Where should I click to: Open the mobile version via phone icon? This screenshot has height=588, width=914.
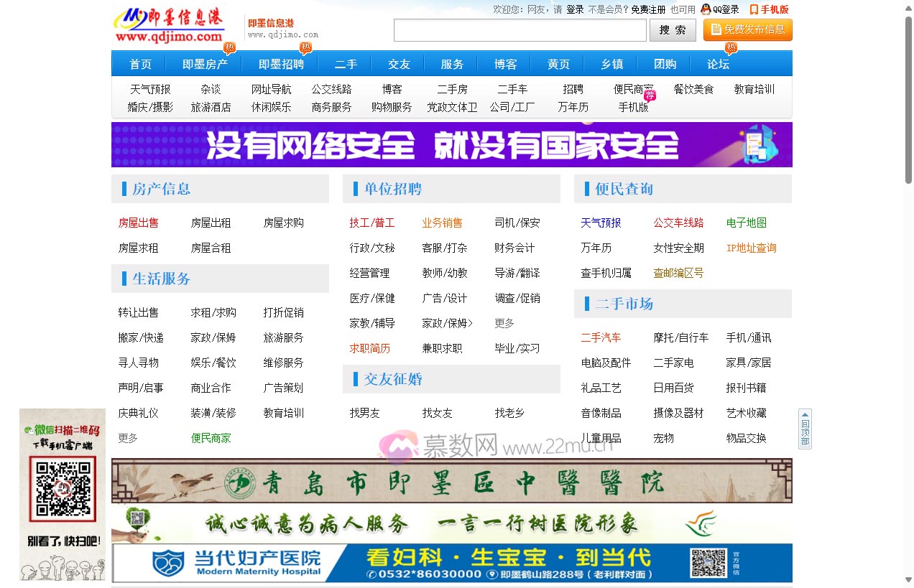752,9
